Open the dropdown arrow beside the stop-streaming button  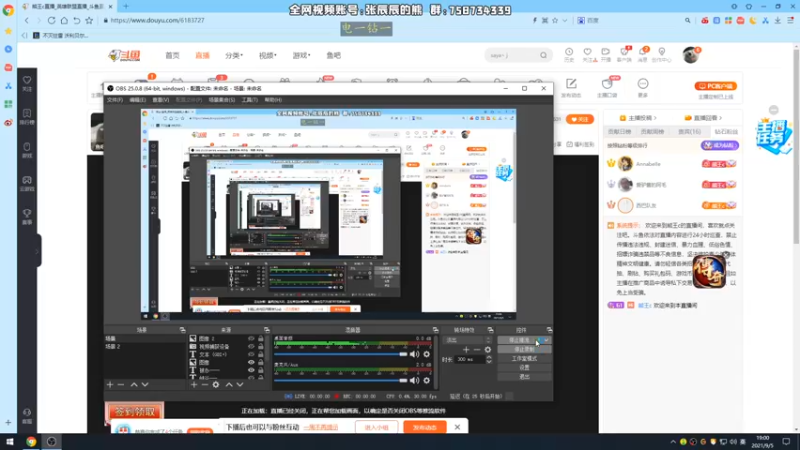546,340
